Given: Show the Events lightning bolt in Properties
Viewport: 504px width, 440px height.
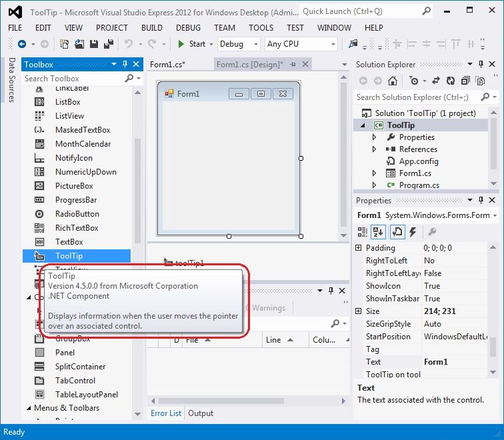Looking at the screenshot, I should 413,232.
